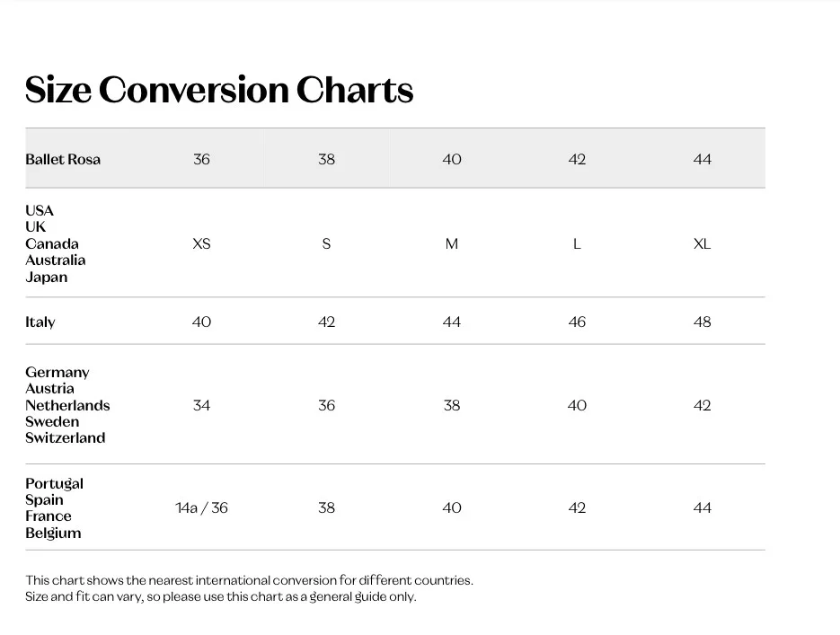Select the XL size cell
Image resolution: width=840 pixels, height=635 pixels.
pyautogui.click(x=702, y=243)
